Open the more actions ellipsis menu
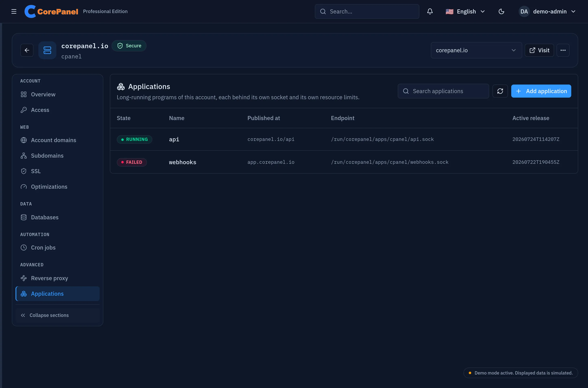Image resolution: width=588 pixels, height=388 pixels. click(x=563, y=50)
